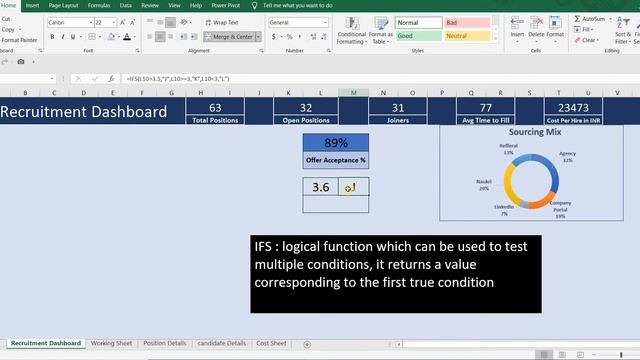Image resolution: width=640 pixels, height=360 pixels.
Task: Decrease font size
Action: (132, 22)
